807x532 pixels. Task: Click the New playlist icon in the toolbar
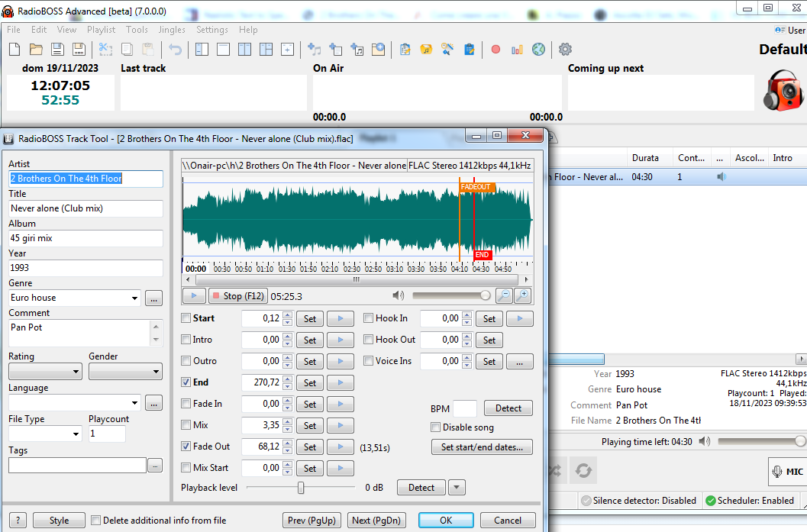click(x=15, y=50)
